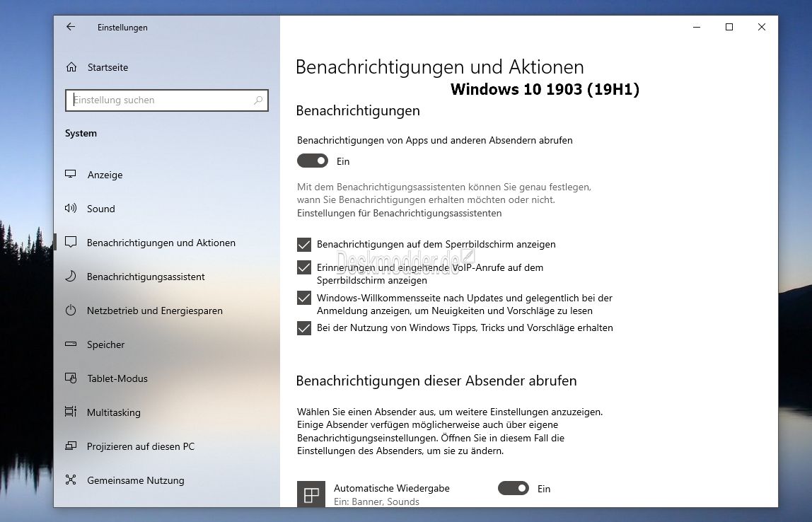812x522 pixels.
Task: Go to Startseite
Action: (x=167, y=66)
